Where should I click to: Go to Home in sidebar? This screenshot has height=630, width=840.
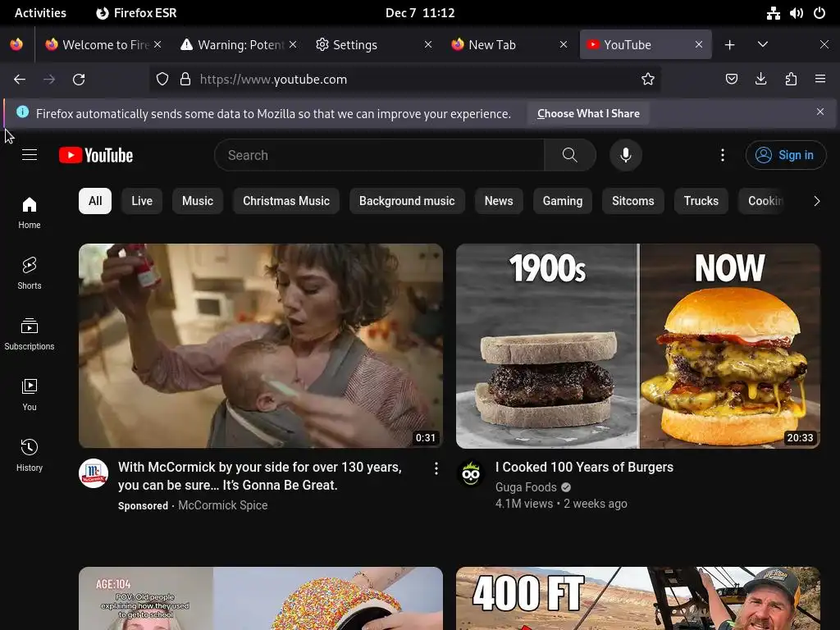point(30,212)
